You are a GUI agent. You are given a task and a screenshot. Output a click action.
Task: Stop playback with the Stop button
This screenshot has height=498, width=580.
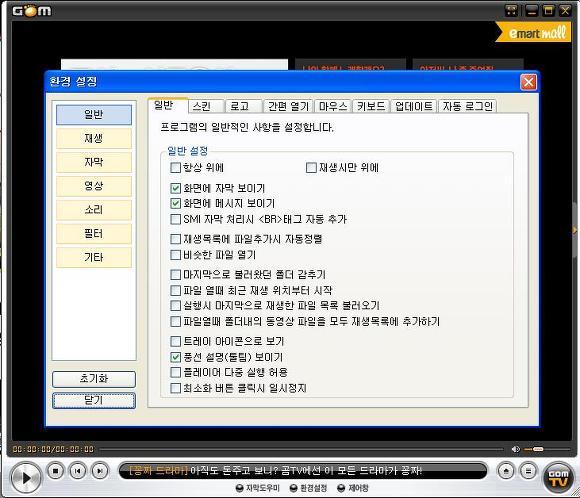tap(55, 471)
